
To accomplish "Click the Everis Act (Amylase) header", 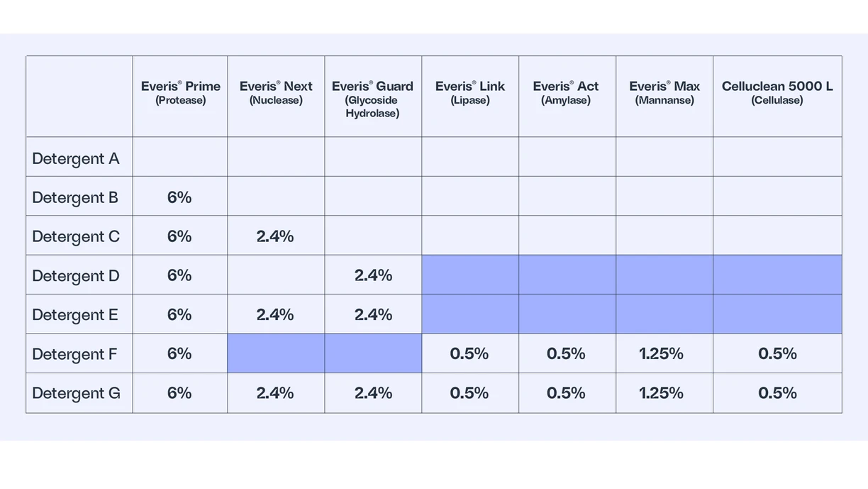I will pos(566,93).
